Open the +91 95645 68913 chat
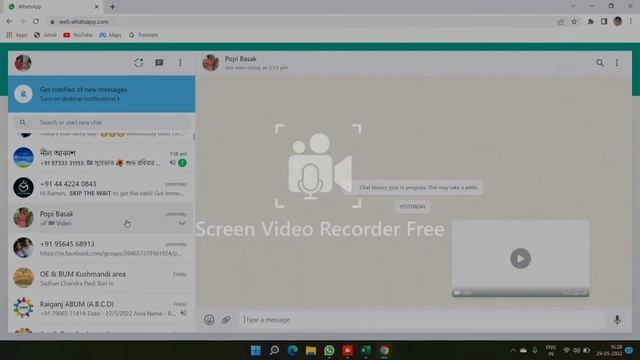The image size is (640, 360). click(102, 248)
